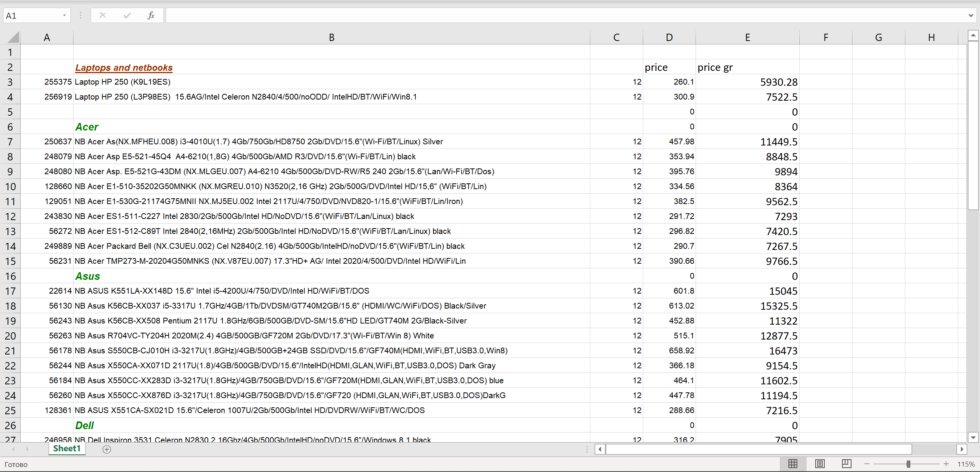
Task: Select the Sheet1 tab
Action: pos(67,448)
